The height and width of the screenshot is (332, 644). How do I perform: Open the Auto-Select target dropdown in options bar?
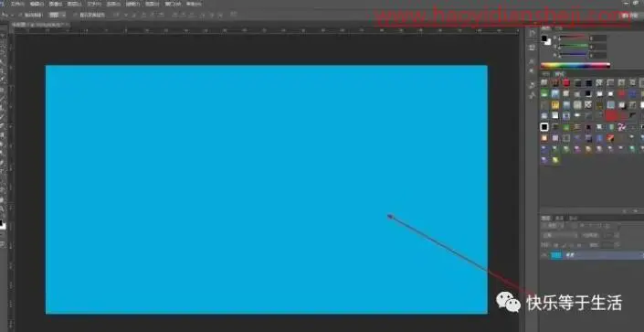(x=58, y=15)
